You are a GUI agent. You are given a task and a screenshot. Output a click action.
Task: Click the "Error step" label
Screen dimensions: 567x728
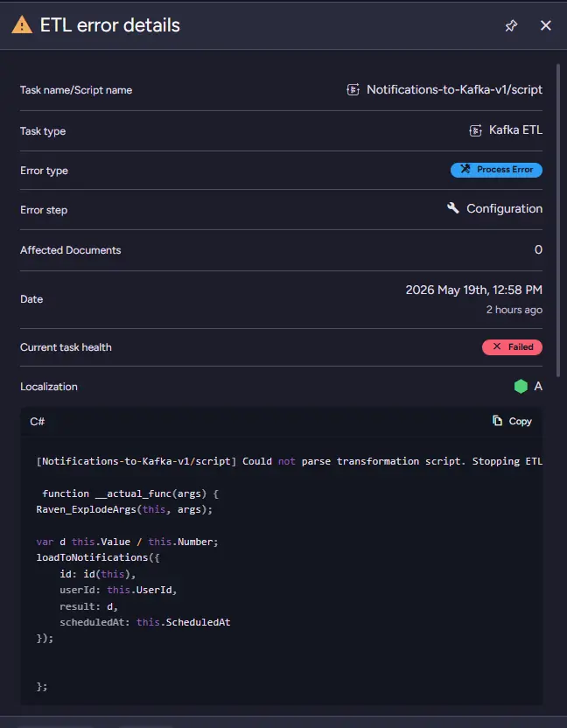click(x=44, y=210)
